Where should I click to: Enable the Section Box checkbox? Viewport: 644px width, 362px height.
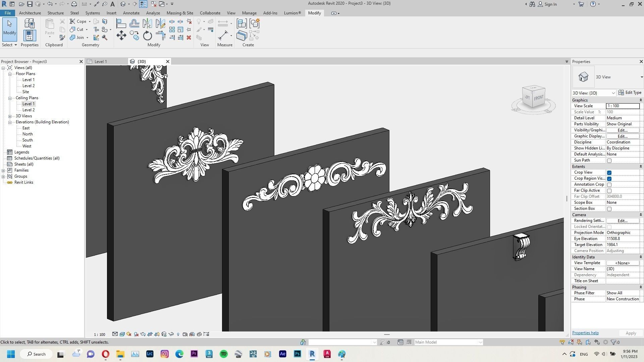pyautogui.click(x=609, y=208)
